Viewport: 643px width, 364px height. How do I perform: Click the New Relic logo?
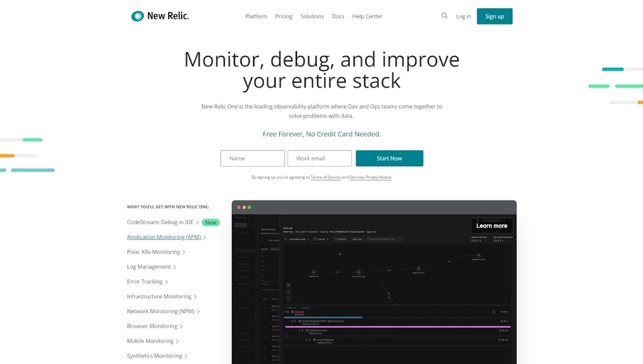(x=160, y=16)
